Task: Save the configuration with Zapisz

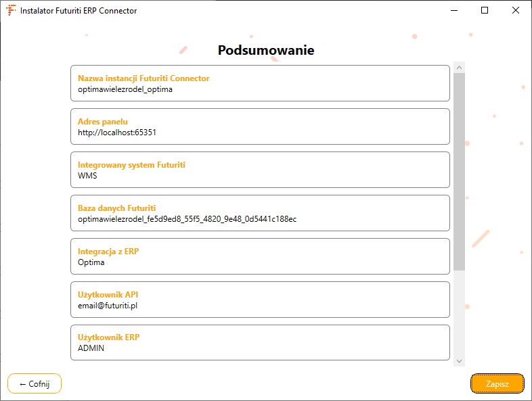Action: pyautogui.click(x=497, y=383)
